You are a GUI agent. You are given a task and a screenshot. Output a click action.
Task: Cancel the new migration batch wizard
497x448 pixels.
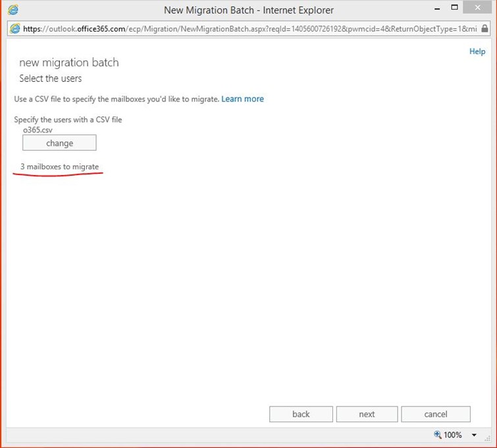(x=436, y=414)
